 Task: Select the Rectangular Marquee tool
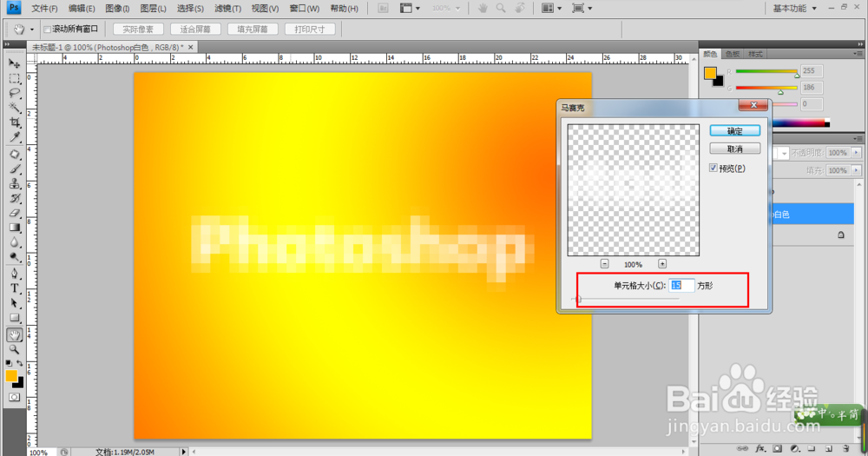pyautogui.click(x=15, y=79)
